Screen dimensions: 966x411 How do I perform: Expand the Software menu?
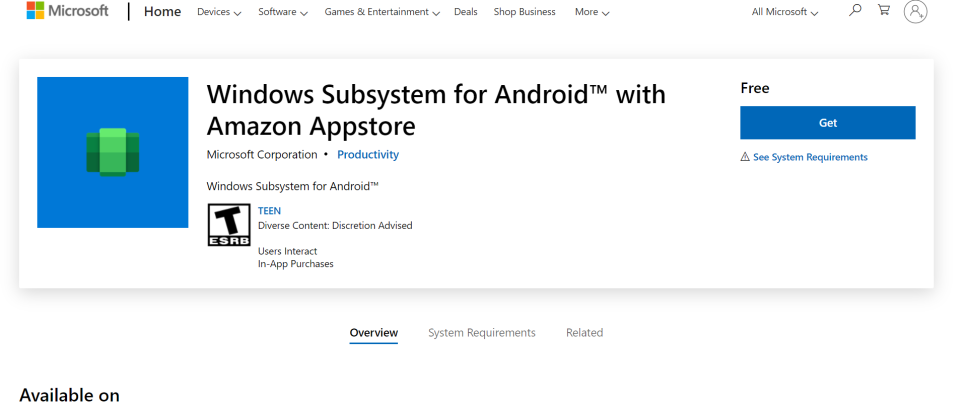(283, 12)
